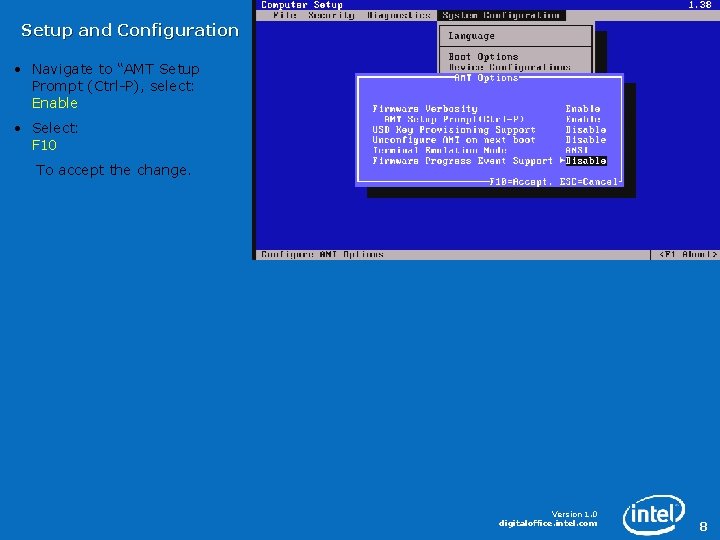Toggle Unconfigure AMT Disable value
This screenshot has width=720, height=540.
tap(585, 140)
